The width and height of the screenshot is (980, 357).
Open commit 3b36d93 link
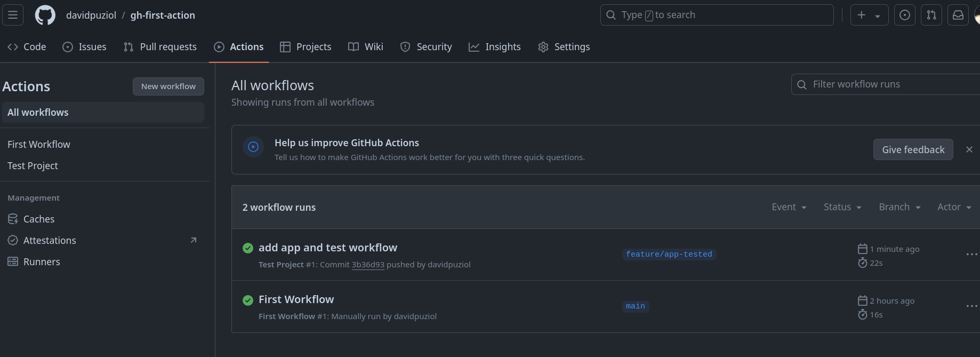368,265
